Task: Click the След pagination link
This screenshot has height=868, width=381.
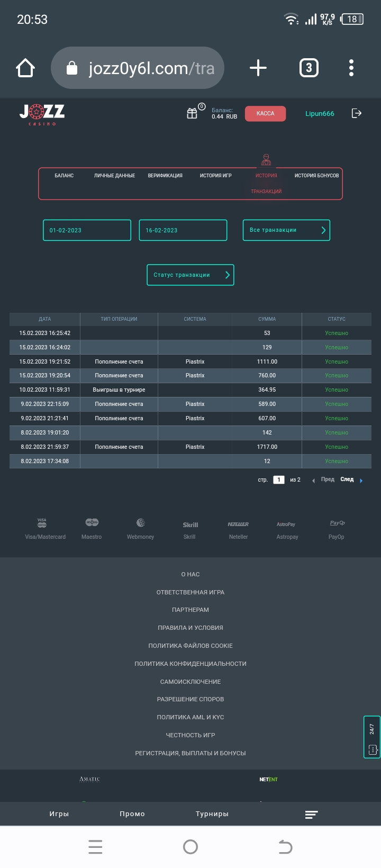Action: [x=347, y=480]
